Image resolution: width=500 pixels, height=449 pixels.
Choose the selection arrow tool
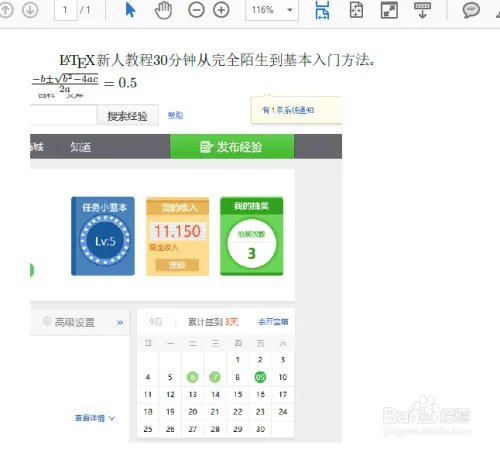(130, 10)
